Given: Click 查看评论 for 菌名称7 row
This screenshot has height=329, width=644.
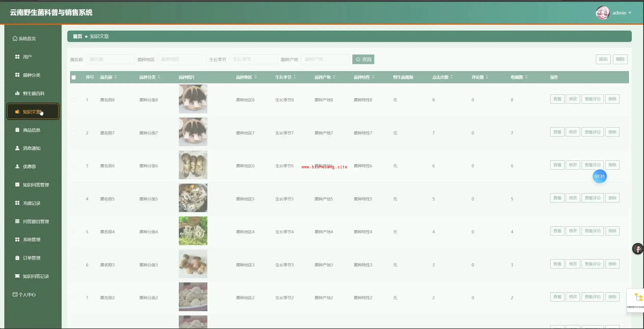Looking at the screenshot, I should [x=592, y=132].
